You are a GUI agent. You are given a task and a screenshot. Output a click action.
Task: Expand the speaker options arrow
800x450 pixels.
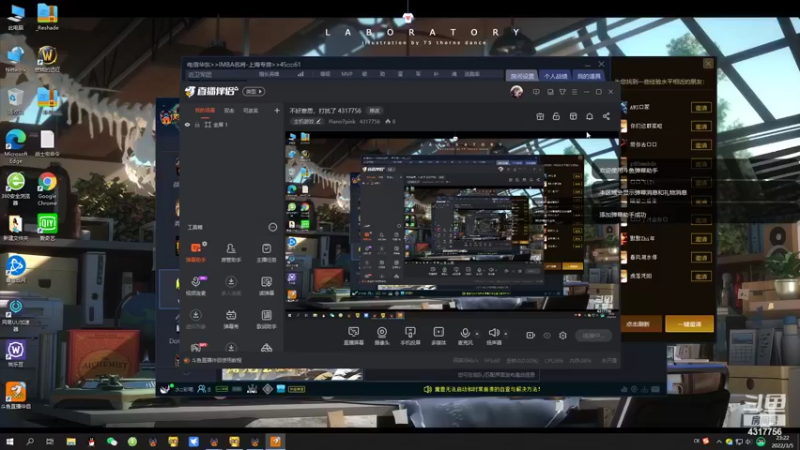tap(506, 334)
